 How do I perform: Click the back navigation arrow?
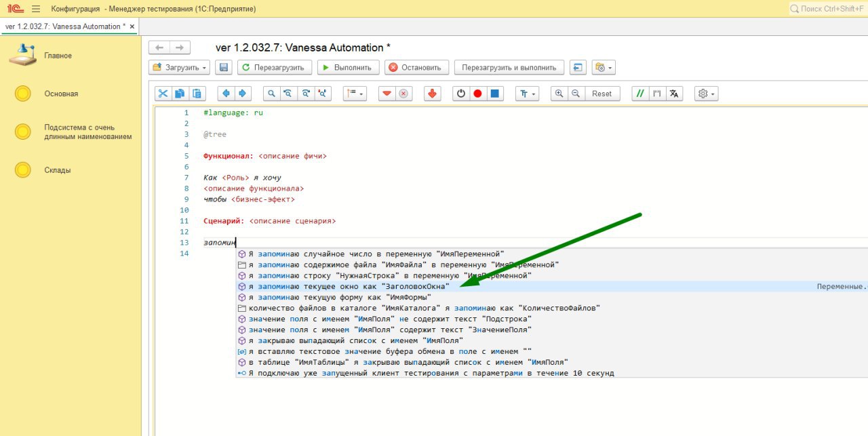[159, 47]
